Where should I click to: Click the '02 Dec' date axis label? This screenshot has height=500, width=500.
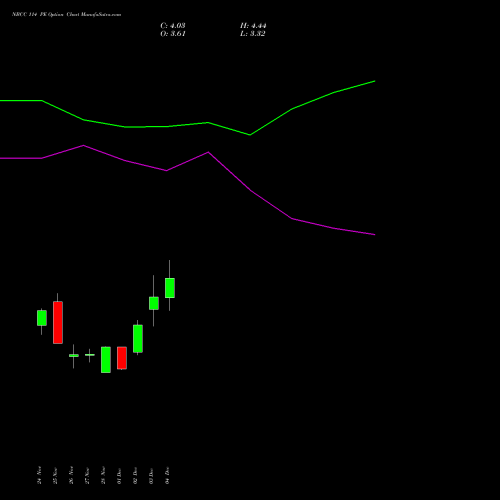pyautogui.click(x=135, y=475)
